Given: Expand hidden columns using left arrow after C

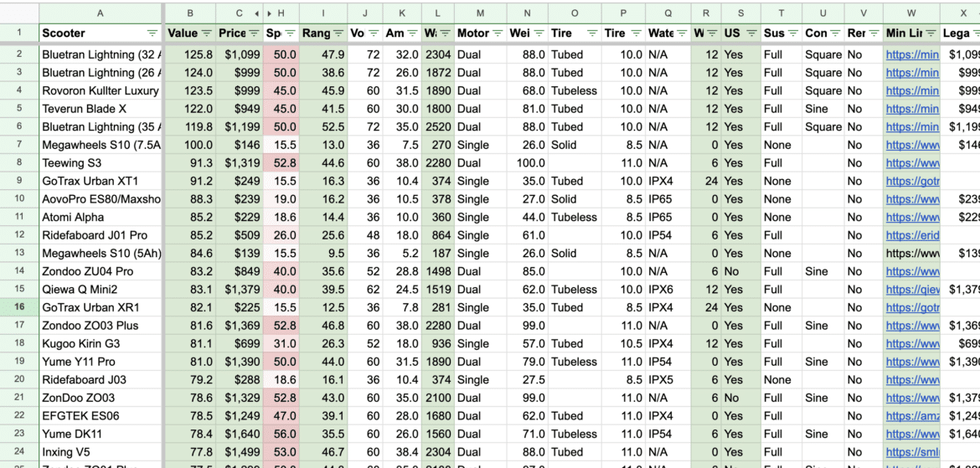Looking at the screenshot, I should click(x=256, y=13).
